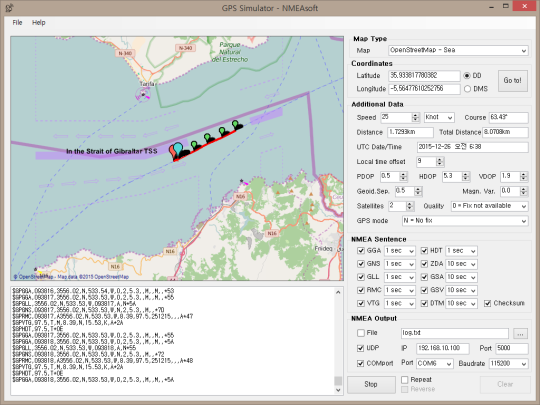The height and width of the screenshot is (405, 540).
Task: Select the DMS coordinate format radio
Action: pos(467,89)
